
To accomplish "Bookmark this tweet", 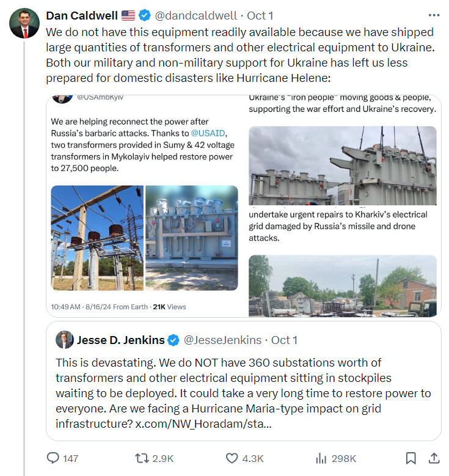I will tap(411, 458).
